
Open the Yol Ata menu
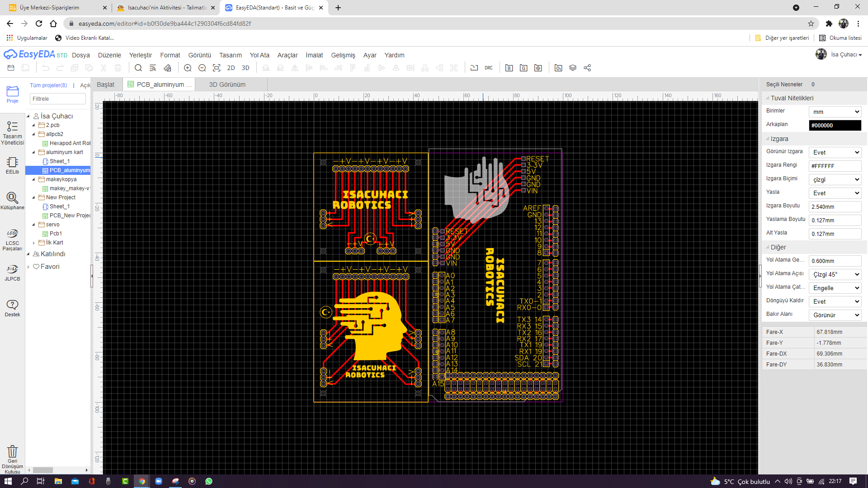(x=259, y=55)
